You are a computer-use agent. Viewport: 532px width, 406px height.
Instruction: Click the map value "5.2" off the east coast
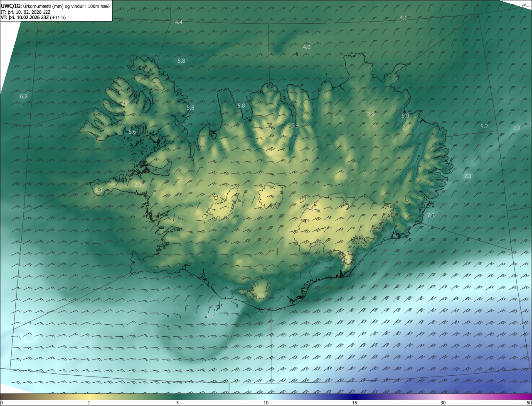pyautogui.click(x=484, y=126)
